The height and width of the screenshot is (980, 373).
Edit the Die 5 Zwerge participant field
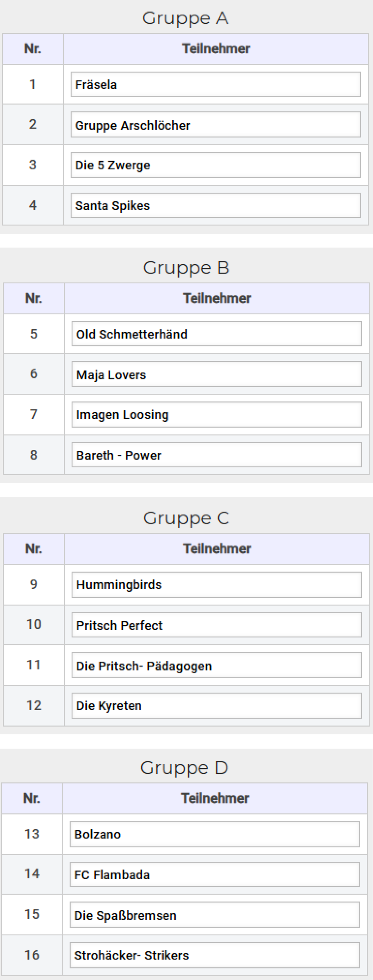point(215,165)
